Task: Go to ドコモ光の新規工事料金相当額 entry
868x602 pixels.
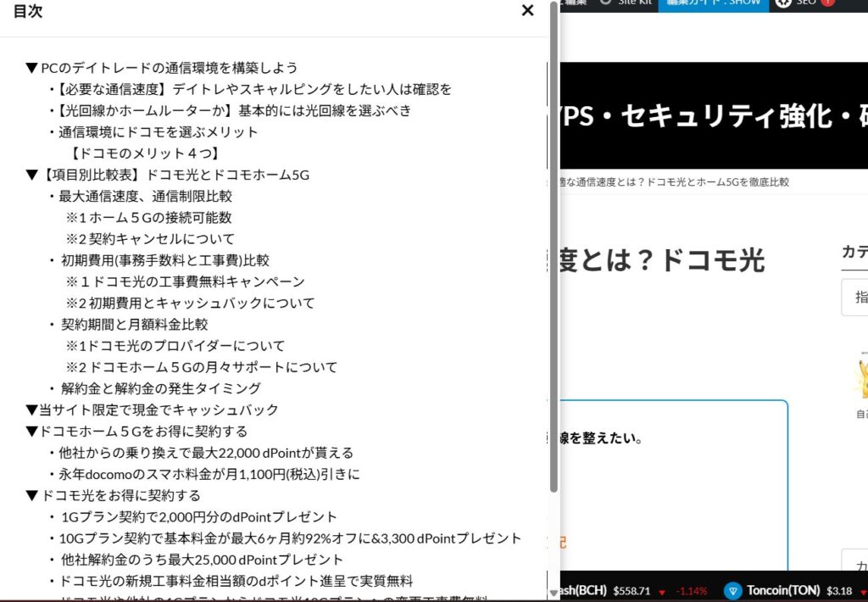Action: (x=236, y=582)
